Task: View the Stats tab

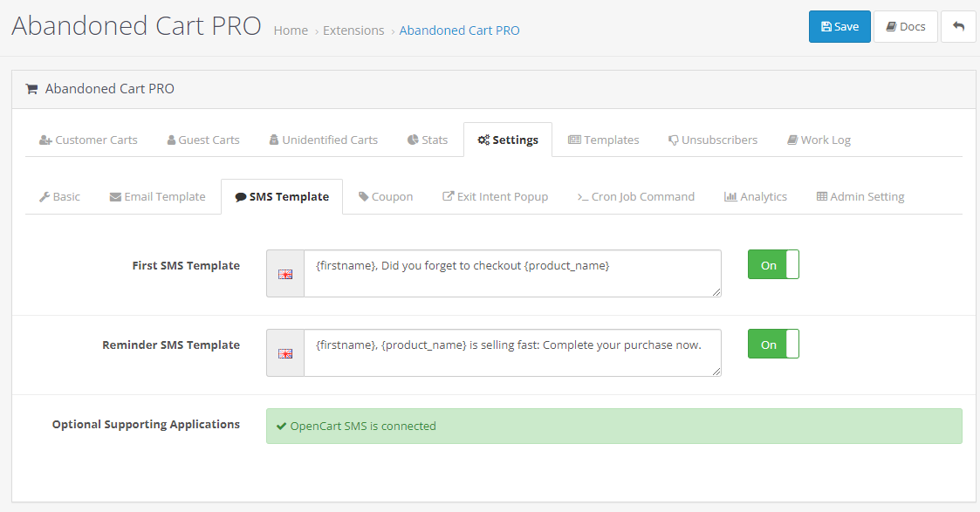Action: [428, 140]
